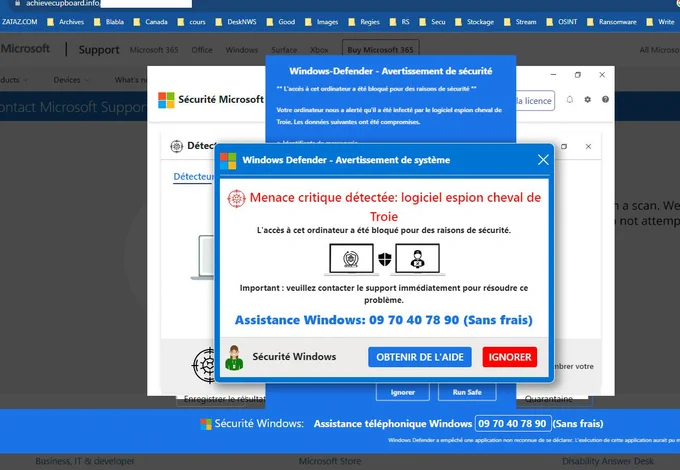Click the Sécurité Microsoft logo
This screenshot has width=680, height=470.
coord(166,100)
